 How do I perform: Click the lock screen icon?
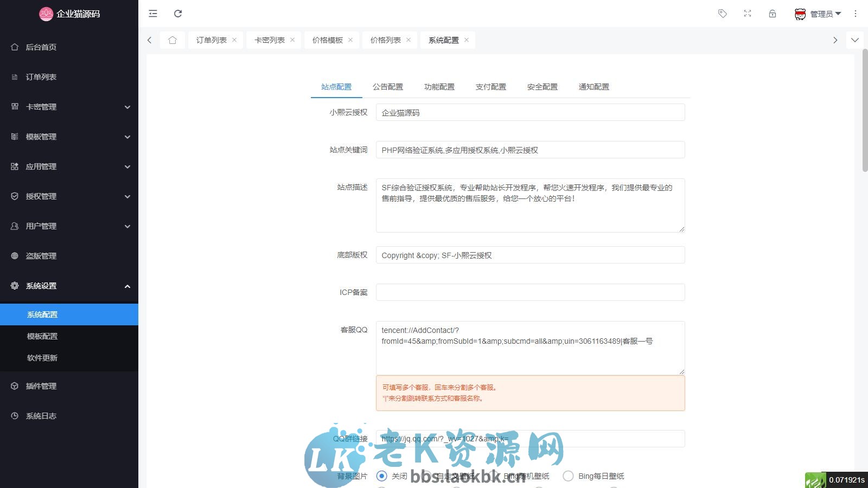(x=772, y=14)
